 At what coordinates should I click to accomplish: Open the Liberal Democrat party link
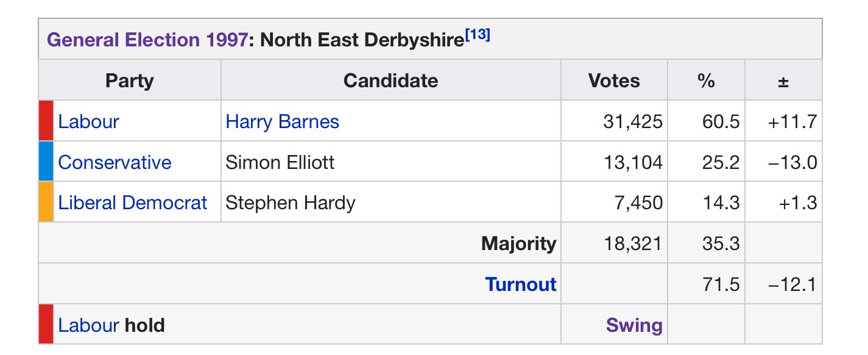point(133,203)
